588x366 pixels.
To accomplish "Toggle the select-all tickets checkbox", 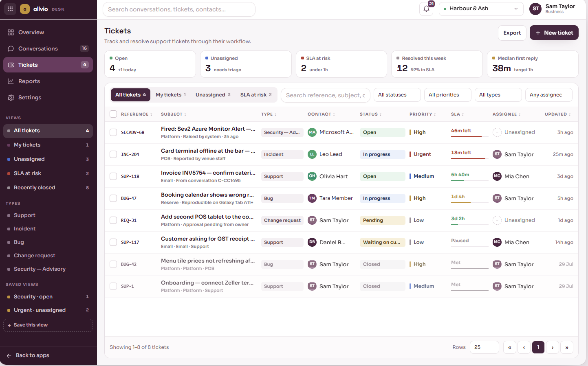I will point(113,114).
